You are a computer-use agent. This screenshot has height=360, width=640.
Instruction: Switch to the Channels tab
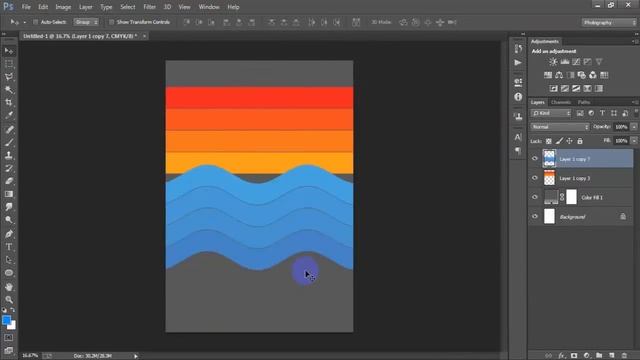tap(561, 102)
